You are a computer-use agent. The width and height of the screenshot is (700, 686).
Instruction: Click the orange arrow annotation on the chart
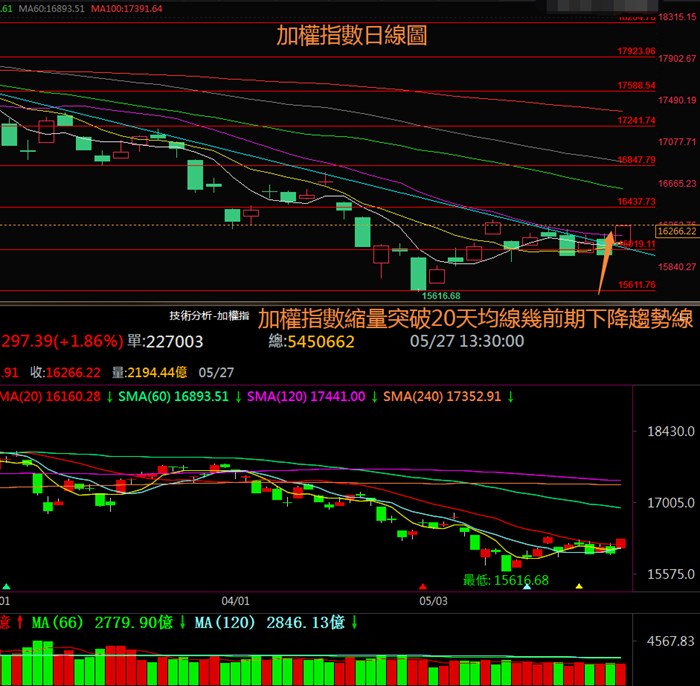coord(605,265)
